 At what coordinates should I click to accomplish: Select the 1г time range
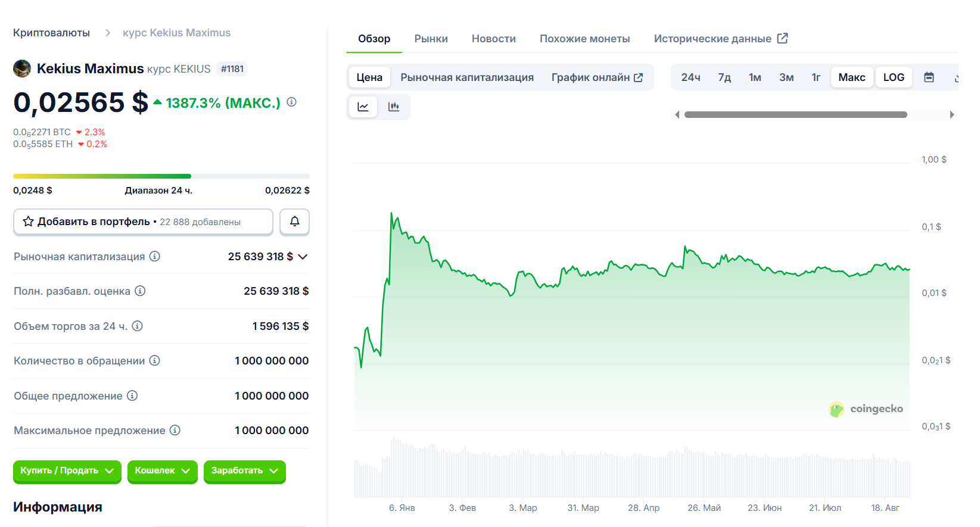(816, 77)
